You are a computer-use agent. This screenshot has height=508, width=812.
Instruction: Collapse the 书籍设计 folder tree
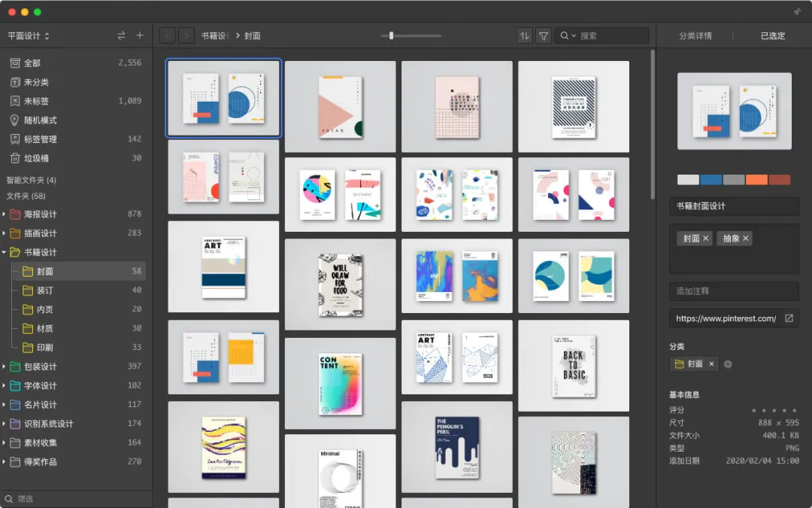click(x=5, y=252)
